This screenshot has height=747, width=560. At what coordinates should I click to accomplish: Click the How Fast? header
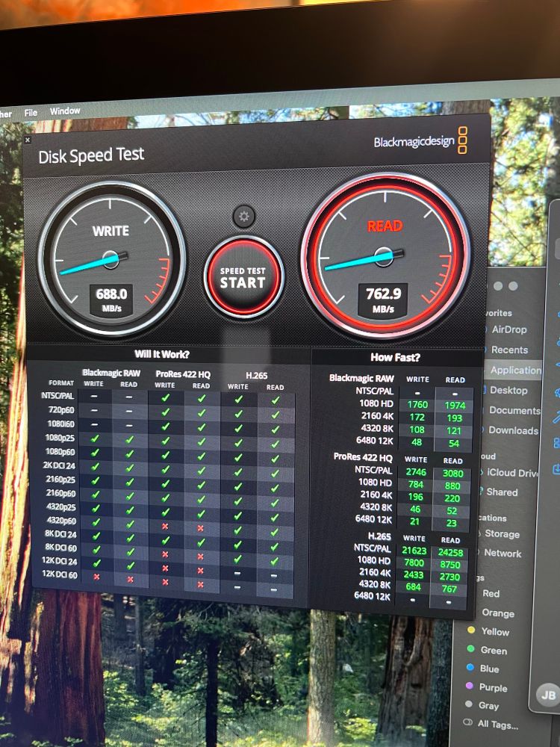point(395,357)
